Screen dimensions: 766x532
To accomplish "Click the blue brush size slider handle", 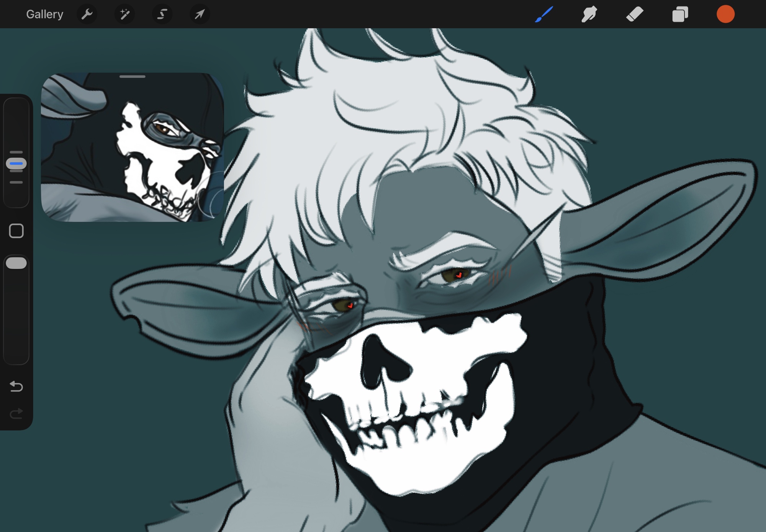I will click(x=16, y=164).
